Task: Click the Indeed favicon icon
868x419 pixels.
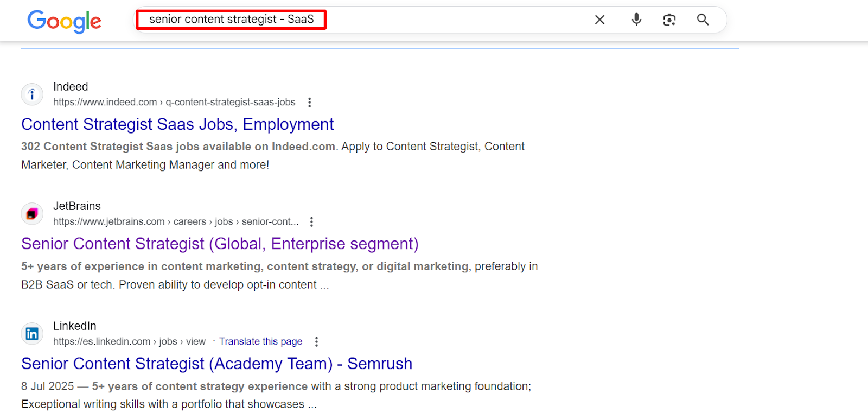Action: 32,94
